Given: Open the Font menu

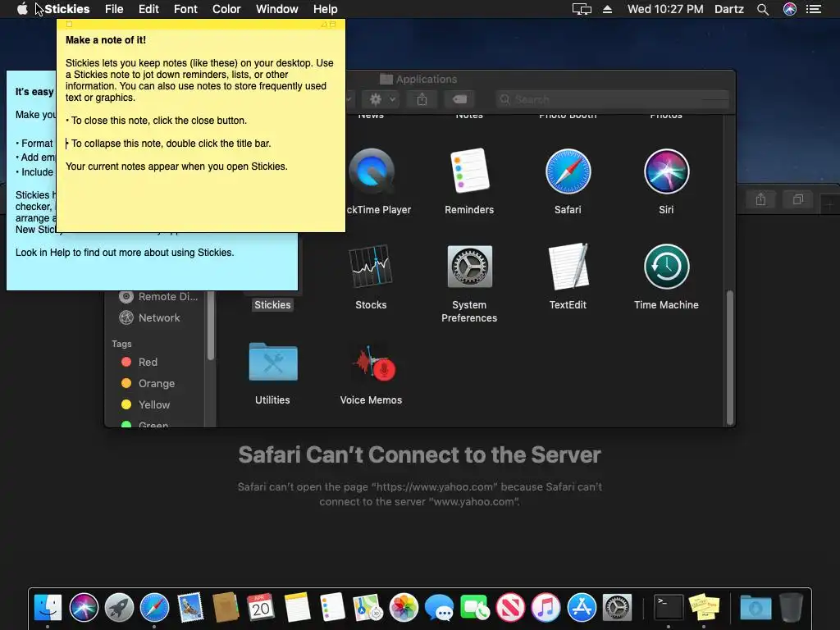Looking at the screenshot, I should tap(185, 9).
